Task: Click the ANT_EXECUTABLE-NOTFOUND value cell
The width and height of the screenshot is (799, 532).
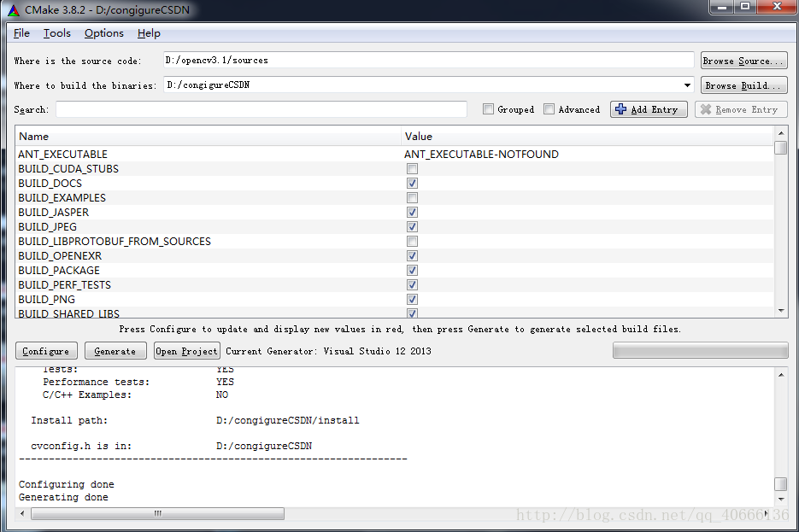Action: point(482,155)
